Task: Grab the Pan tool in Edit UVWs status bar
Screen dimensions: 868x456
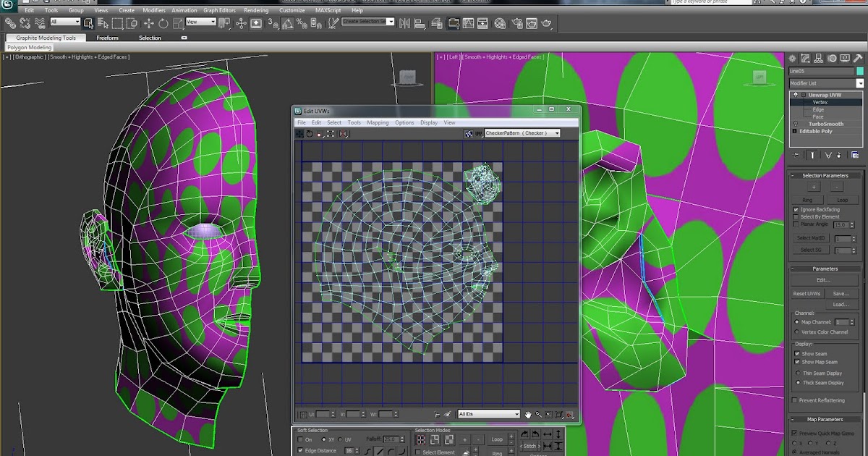Action: (x=528, y=414)
